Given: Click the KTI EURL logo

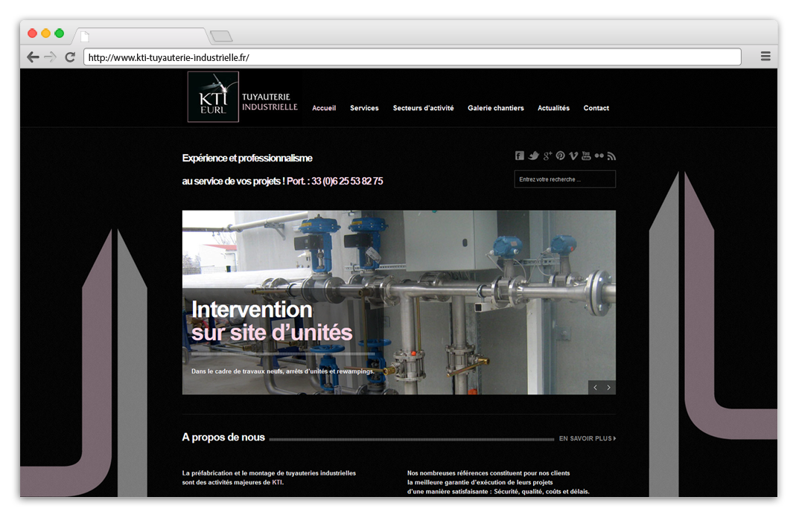Looking at the screenshot, I should point(213,97).
